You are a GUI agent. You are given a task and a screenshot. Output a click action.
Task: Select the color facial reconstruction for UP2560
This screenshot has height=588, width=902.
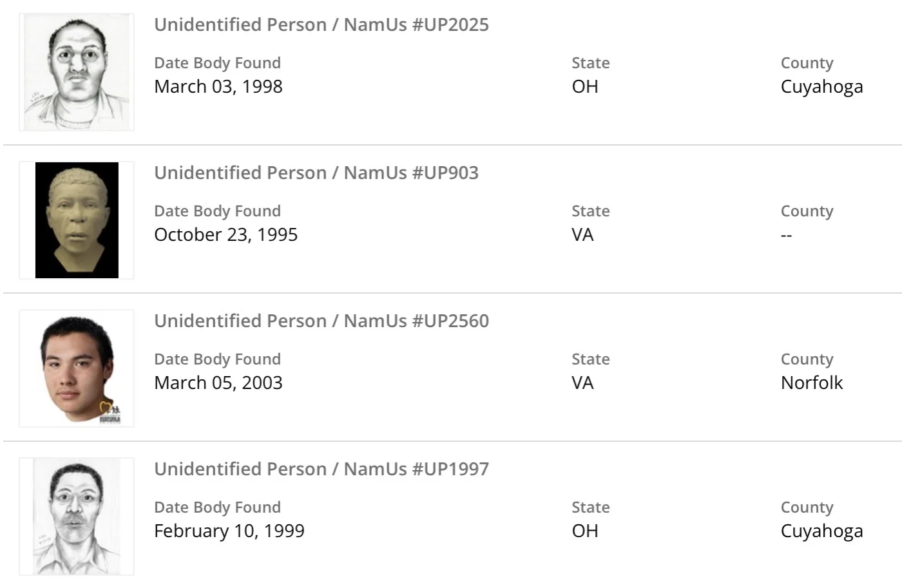pos(77,368)
